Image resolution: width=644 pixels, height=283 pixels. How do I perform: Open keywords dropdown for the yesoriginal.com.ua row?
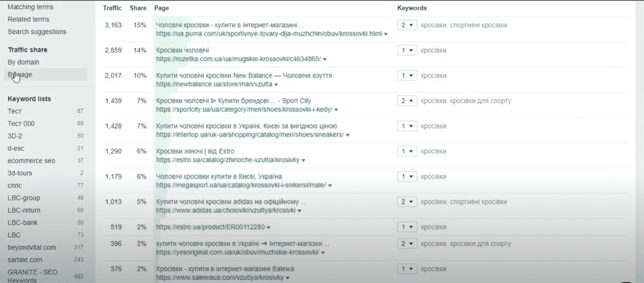407,244
